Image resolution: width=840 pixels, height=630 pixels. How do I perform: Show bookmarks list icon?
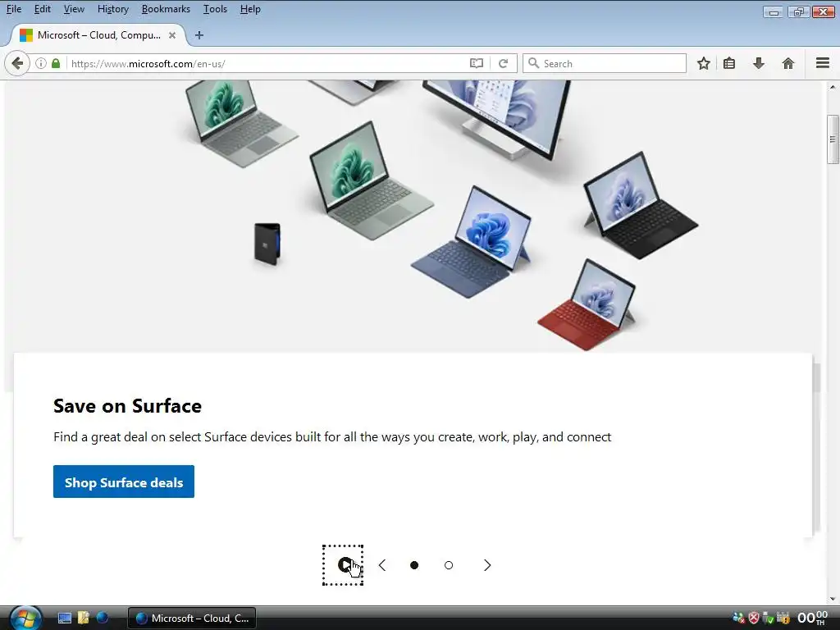(729, 63)
